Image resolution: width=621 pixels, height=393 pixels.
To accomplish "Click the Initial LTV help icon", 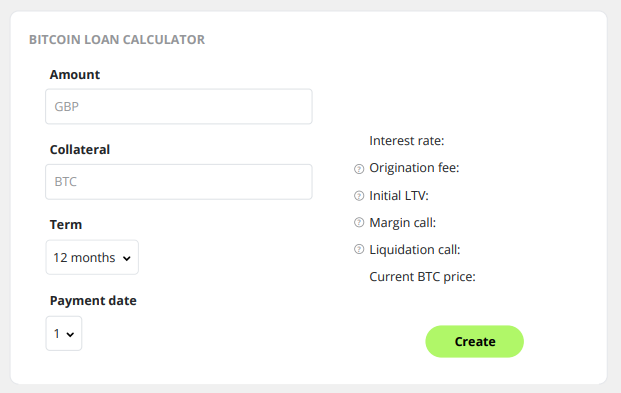I will coord(359,196).
